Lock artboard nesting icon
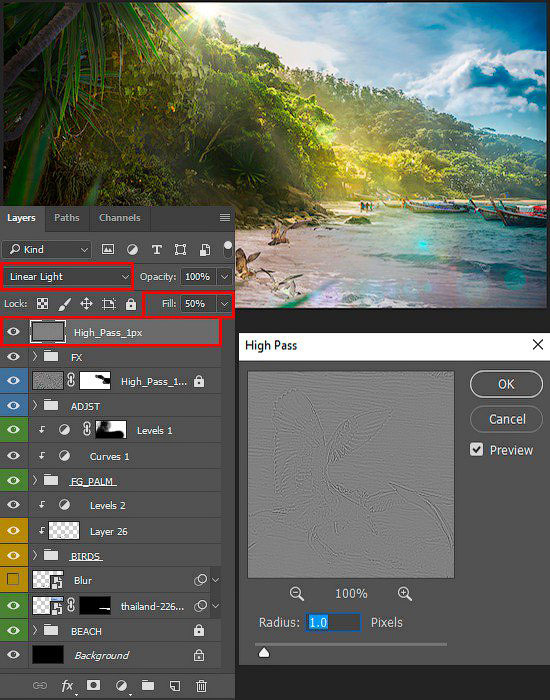Image resolution: width=550 pixels, height=700 pixels. 108,304
